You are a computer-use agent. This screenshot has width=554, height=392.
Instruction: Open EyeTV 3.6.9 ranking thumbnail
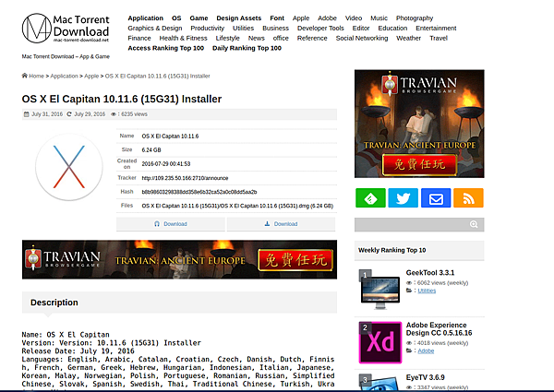(x=380, y=383)
